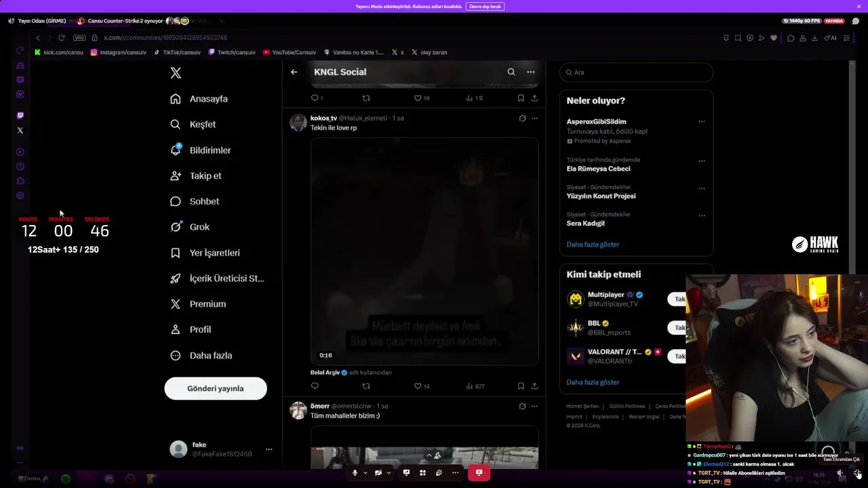Viewport: 868px width, 488px height.
Task: Like the top post with 19 likes
Action: (x=422, y=98)
